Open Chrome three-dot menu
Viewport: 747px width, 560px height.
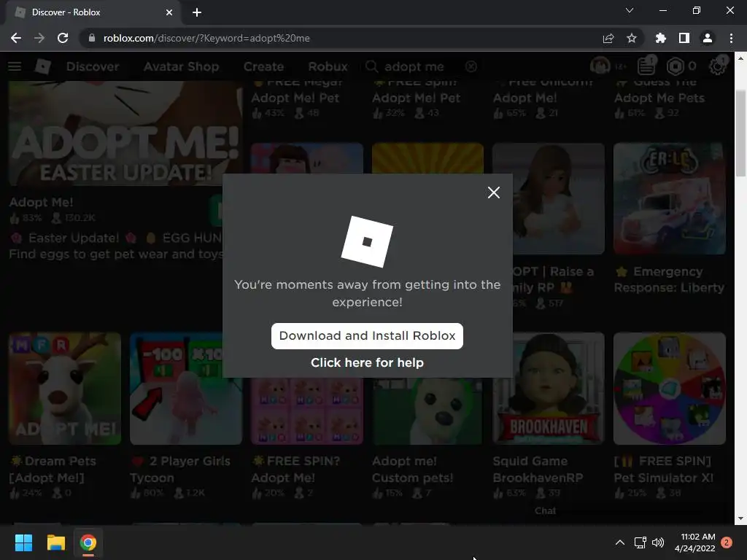pos(731,38)
